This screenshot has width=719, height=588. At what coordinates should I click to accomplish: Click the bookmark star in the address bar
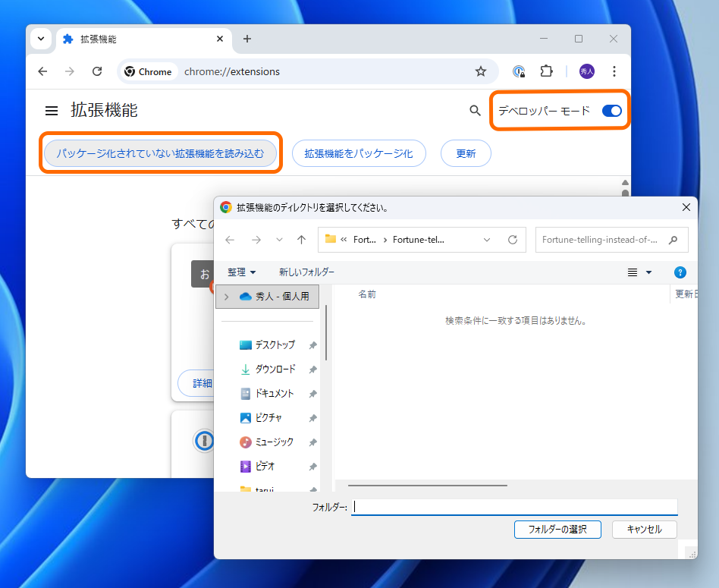[481, 71]
